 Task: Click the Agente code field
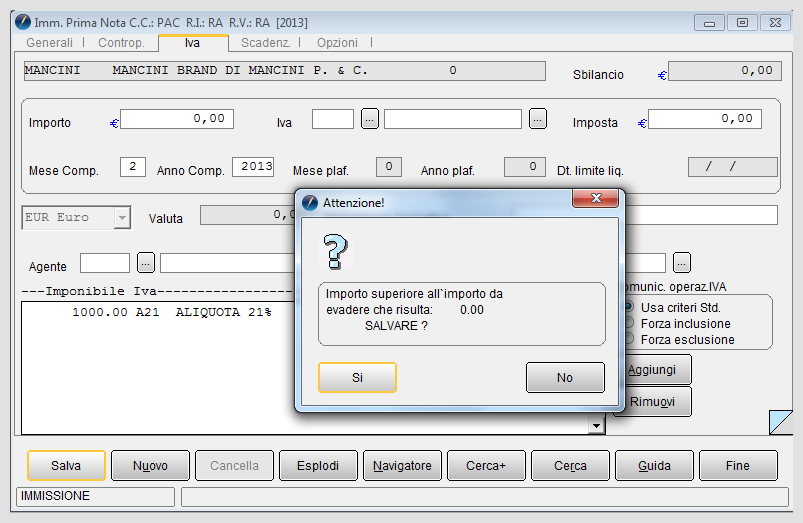pyautogui.click(x=105, y=263)
